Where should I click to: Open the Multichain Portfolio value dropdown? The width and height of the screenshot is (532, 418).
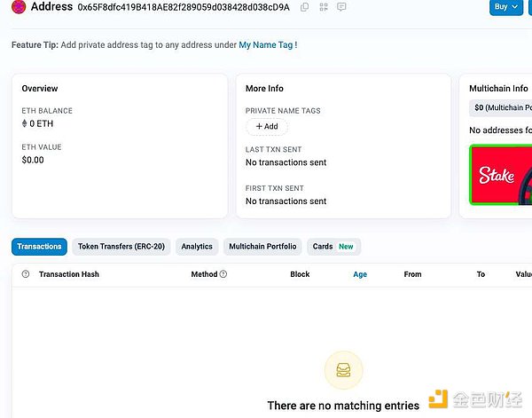(501, 107)
